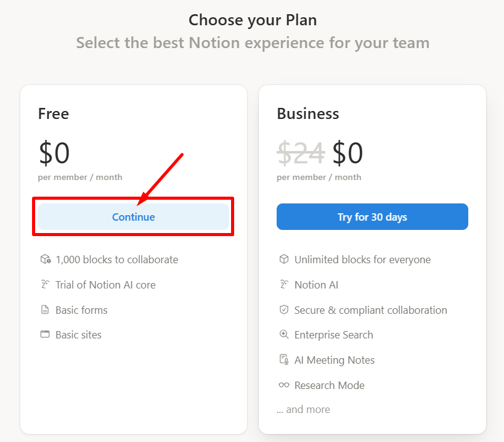Click the Unlimited blocks cube icon
The image size is (504, 442).
(x=284, y=260)
